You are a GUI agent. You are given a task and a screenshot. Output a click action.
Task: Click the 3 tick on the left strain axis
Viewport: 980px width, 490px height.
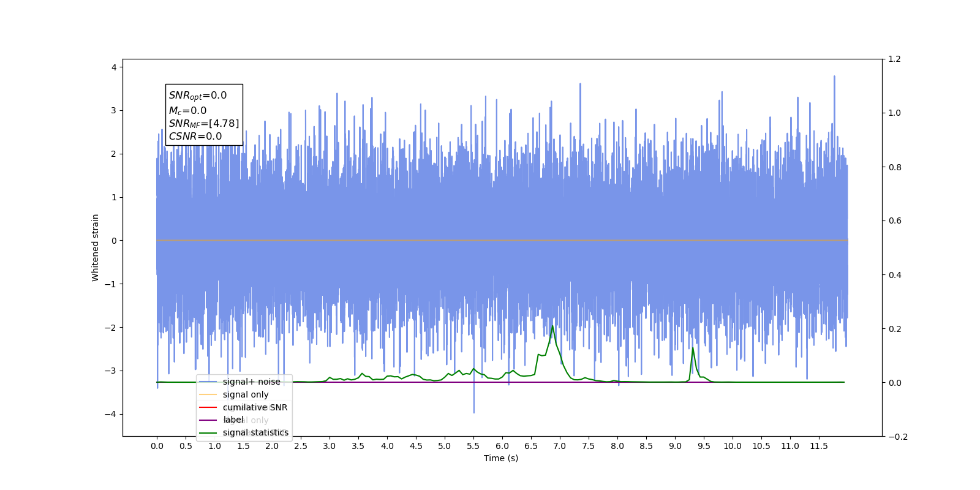pyautogui.click(x=114, y=111)
